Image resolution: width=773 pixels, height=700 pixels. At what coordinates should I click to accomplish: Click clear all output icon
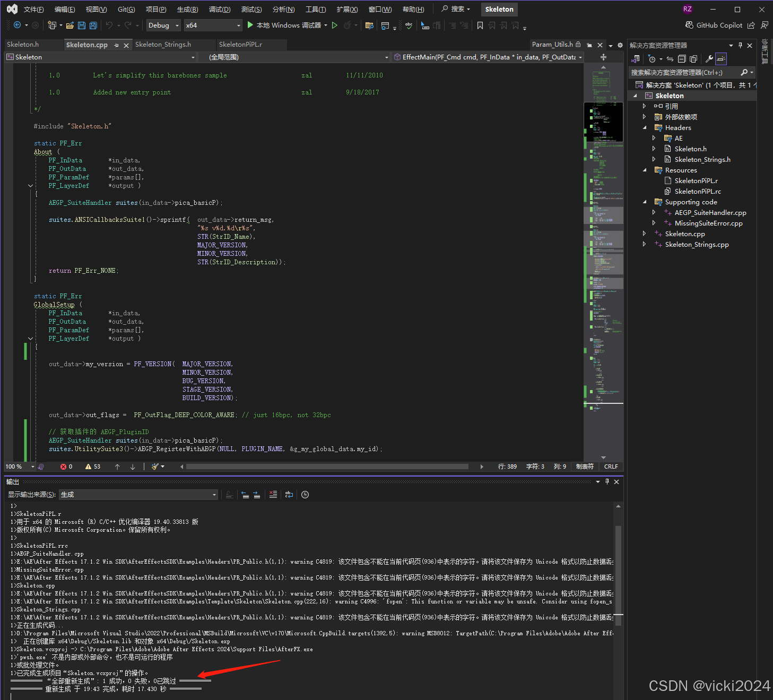point(273,495)
